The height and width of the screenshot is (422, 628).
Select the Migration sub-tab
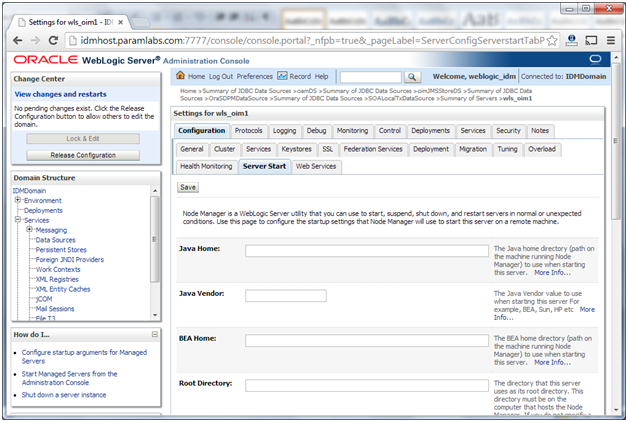pyautogui.click(x=473, y=149)
